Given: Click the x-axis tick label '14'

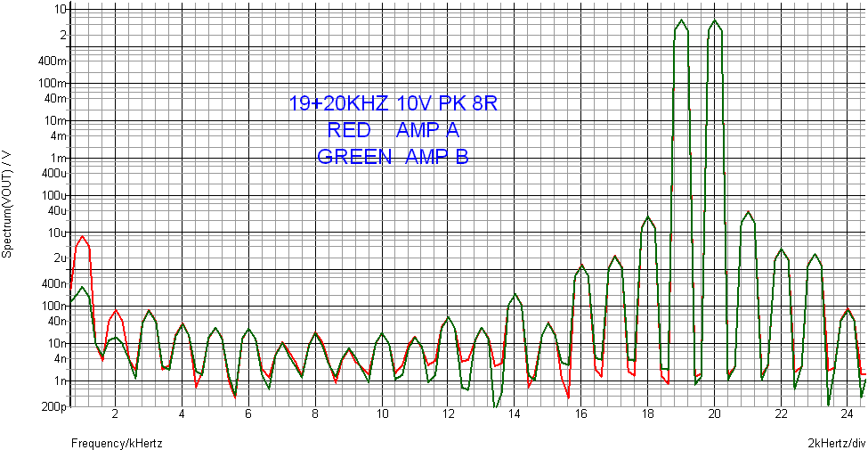Looking at the screenshot, I should point(515,414).
